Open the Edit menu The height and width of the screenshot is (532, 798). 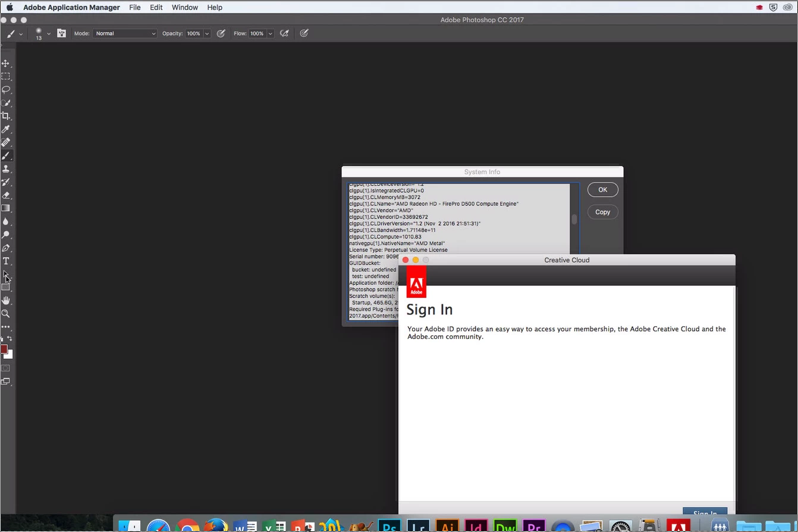(x=156, y=7)
